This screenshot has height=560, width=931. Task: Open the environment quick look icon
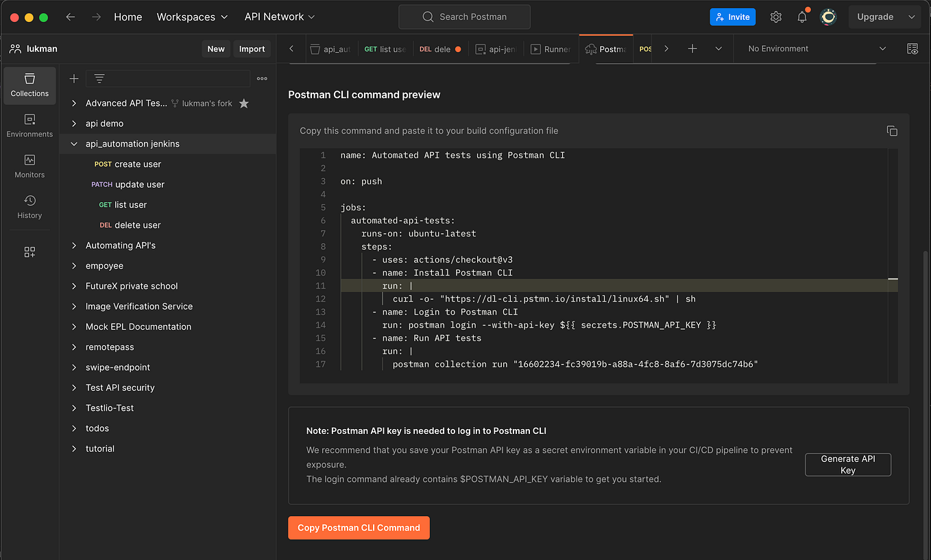pyautogui.click(x=912, y=49)
